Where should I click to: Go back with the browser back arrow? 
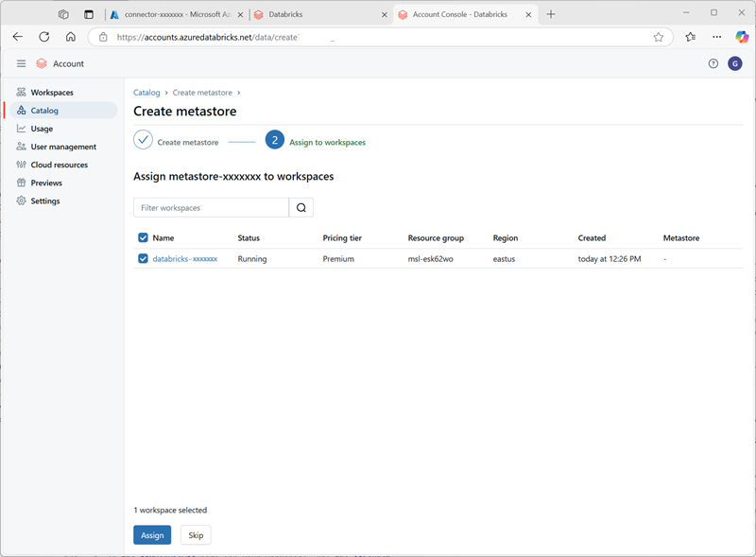pos(18,37)
